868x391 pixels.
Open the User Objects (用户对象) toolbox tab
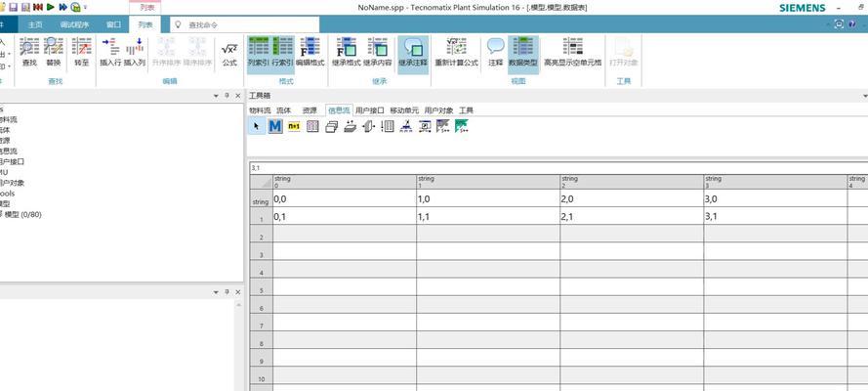(439, 110)
